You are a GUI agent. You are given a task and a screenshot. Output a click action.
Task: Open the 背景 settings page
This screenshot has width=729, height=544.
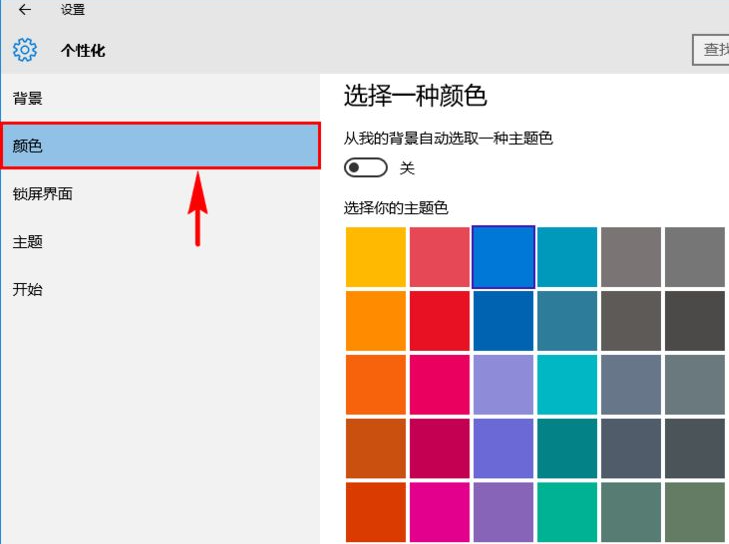[x=28, y=98]
